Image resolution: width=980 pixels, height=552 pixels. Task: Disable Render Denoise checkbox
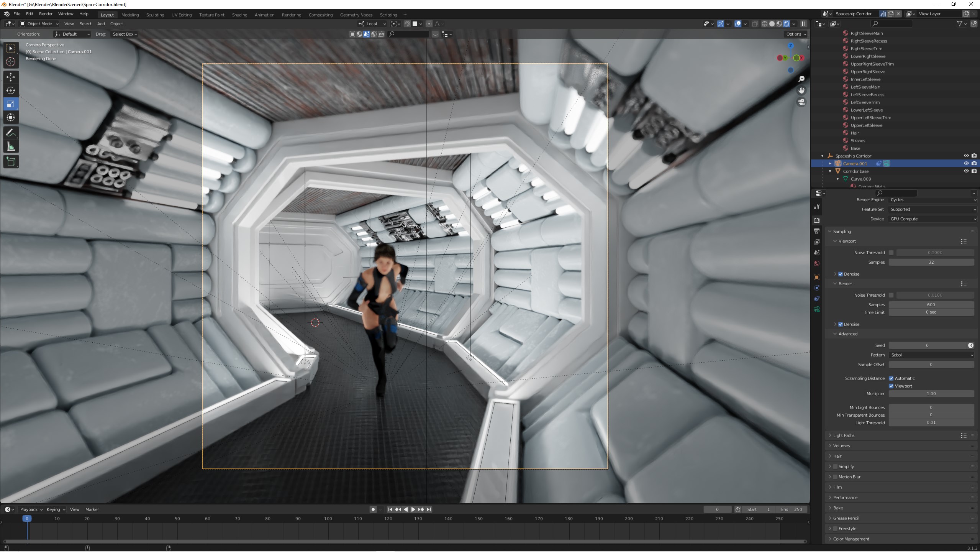[841, 324]
